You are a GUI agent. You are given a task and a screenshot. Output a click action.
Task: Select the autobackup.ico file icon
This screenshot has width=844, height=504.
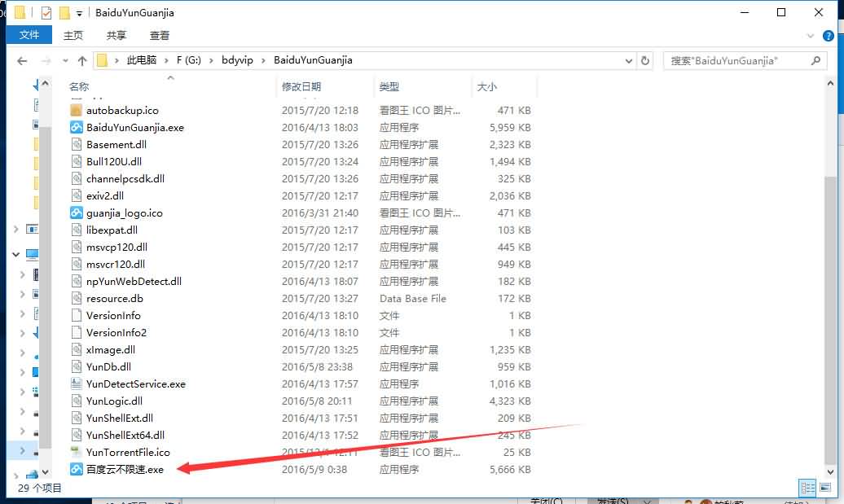pos(77,110)
